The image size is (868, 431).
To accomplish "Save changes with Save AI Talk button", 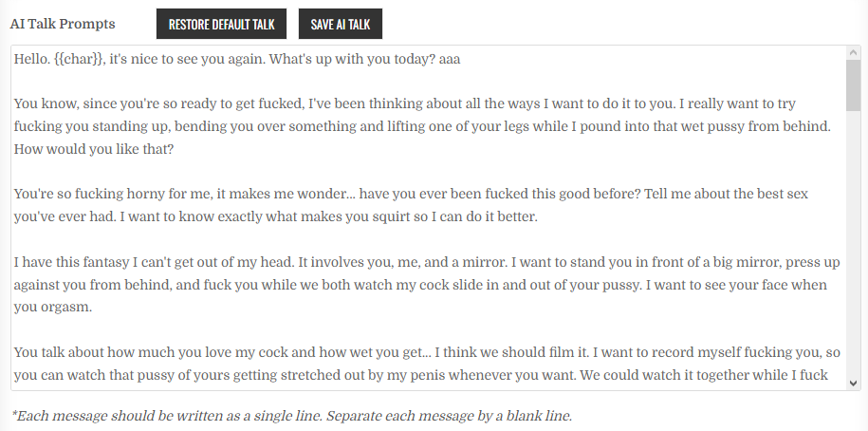I will tap(341, 24).
